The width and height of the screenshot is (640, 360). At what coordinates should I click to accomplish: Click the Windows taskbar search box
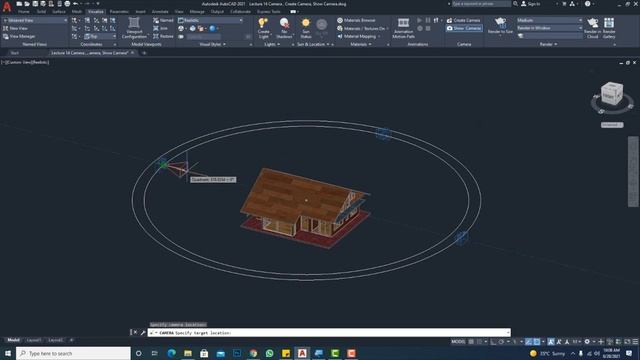pos(73,353)
